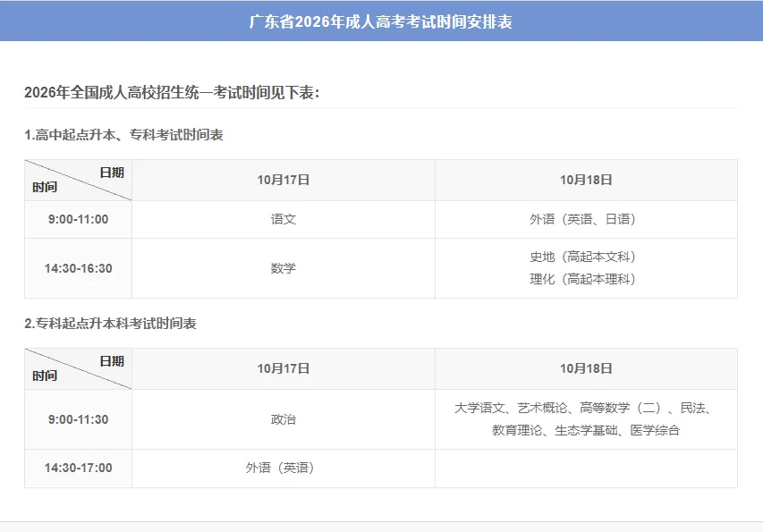Click subtitle 2.专科起点升本科考试时间表
Image resolution: width=763 pixels, height=532 pixels.
pos(110,324)
